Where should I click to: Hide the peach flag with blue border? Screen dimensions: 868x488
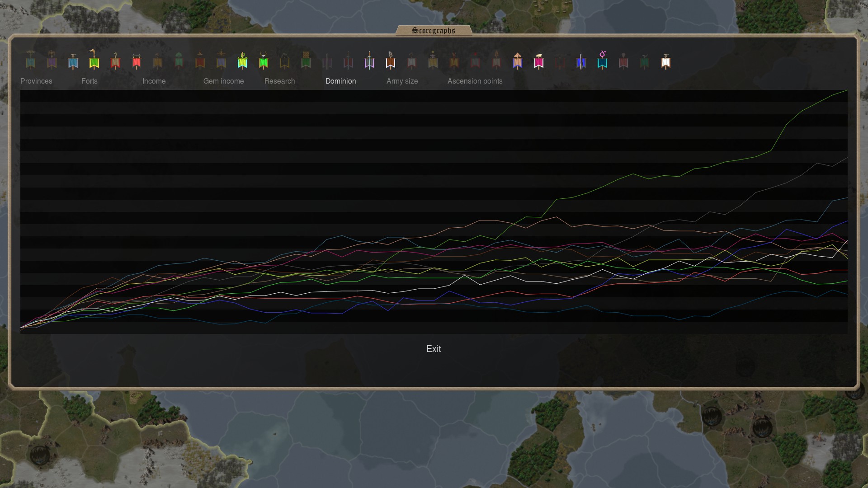click(518, 61)
